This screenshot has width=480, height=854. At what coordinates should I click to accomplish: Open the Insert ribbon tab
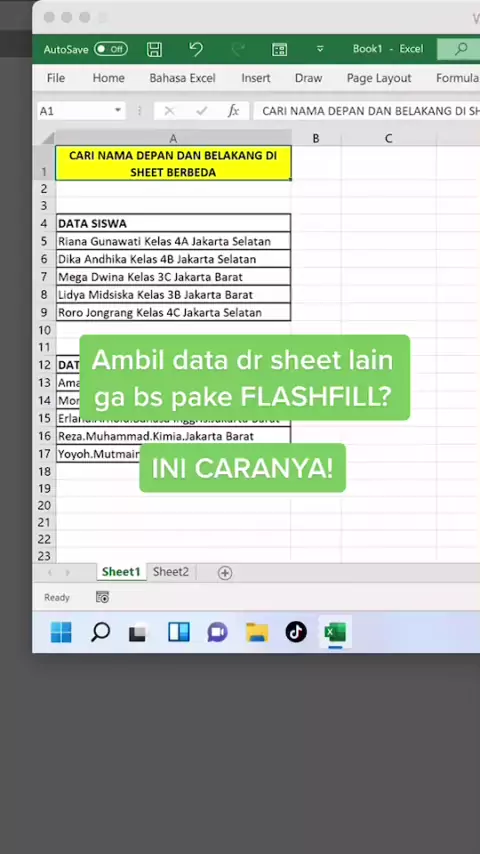[256, 78]
